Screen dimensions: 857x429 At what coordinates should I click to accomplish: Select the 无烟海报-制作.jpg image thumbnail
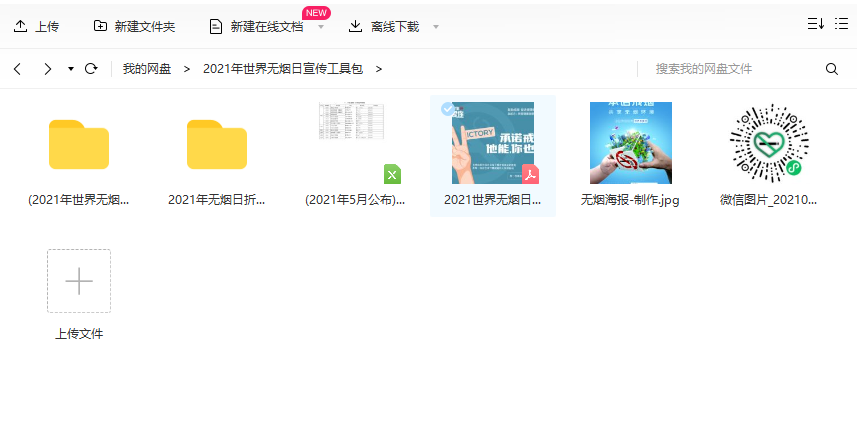click(x=631, y=143)
